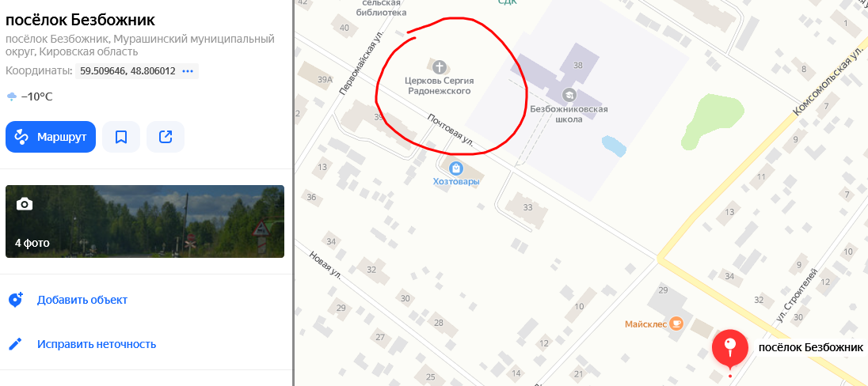868x386 pixels.
Task: Expand coordinates options with three dots
Action: (188, 71)
